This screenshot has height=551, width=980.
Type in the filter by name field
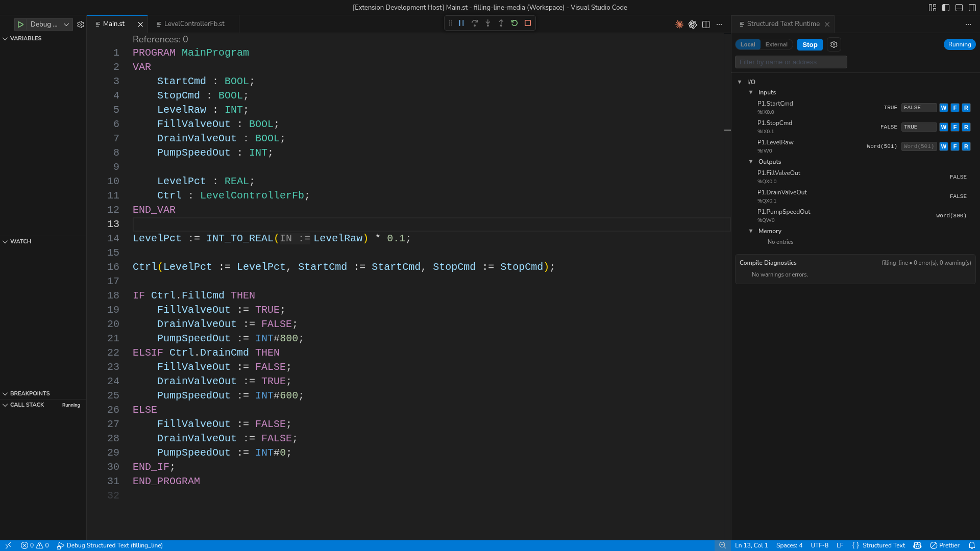click(791, 62)
